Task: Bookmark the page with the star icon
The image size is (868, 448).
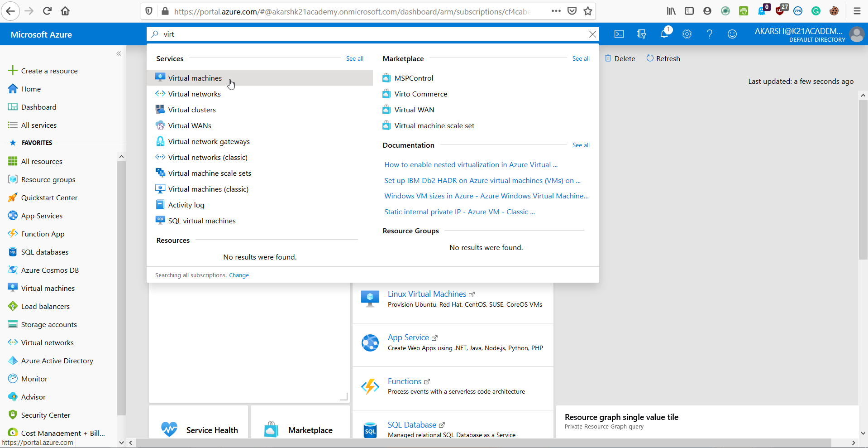Action: point(587,11)
